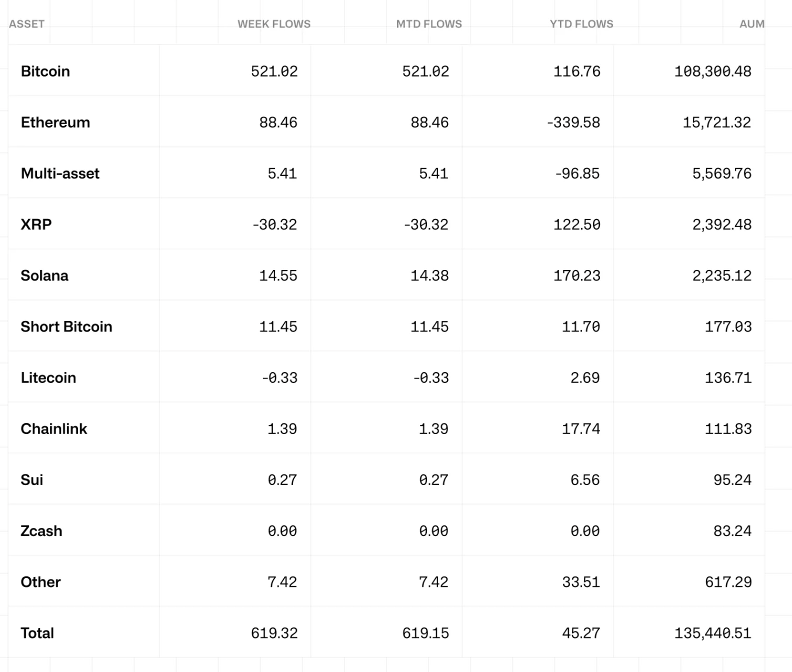The image size is (792, 672).
Task: Click the Sui asset name
Action: tap(32, 480)
